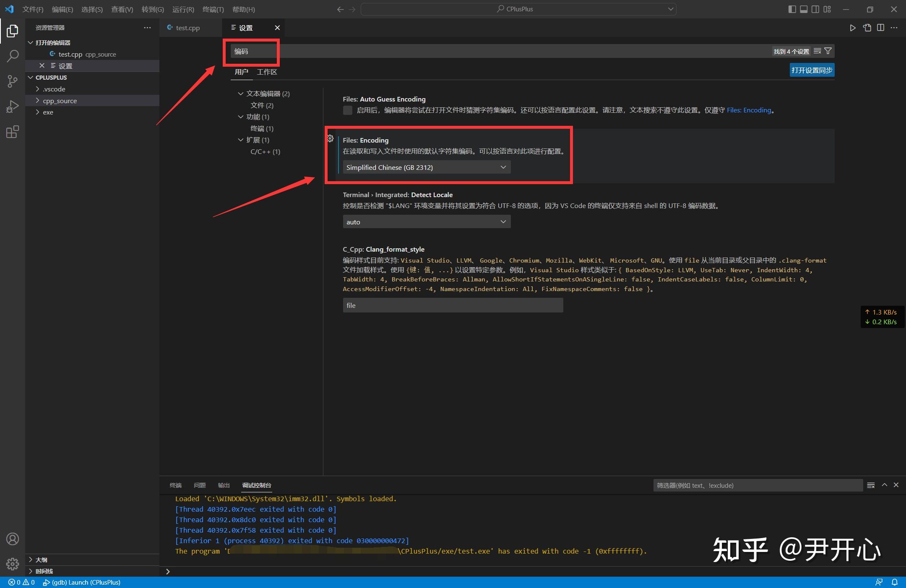Maximize the bottom panel with chevron
Screen dimensions: 906x588
click(x=884, y=485)
